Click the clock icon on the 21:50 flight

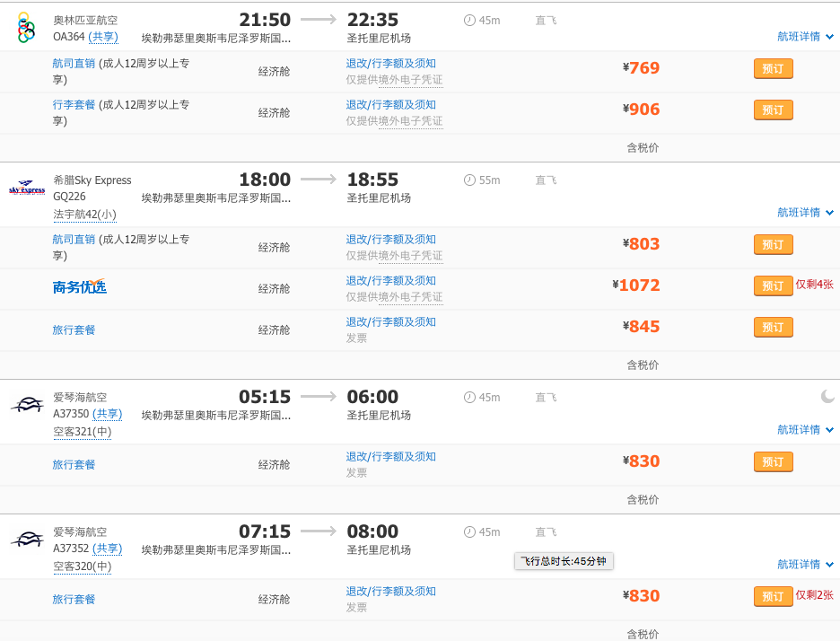(469, 21)
